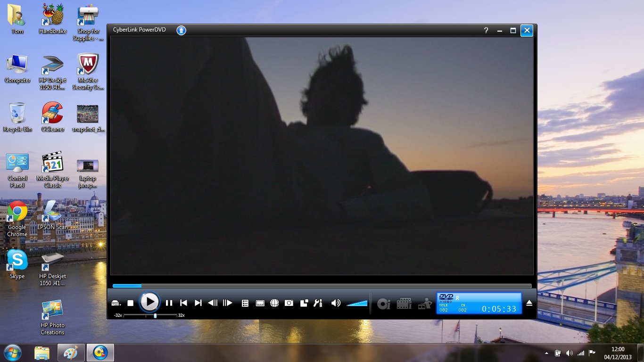The height and width of the screenshot is (362, 644).
Task: Adjust the blue volume level wedge
Action: (357, 303)
